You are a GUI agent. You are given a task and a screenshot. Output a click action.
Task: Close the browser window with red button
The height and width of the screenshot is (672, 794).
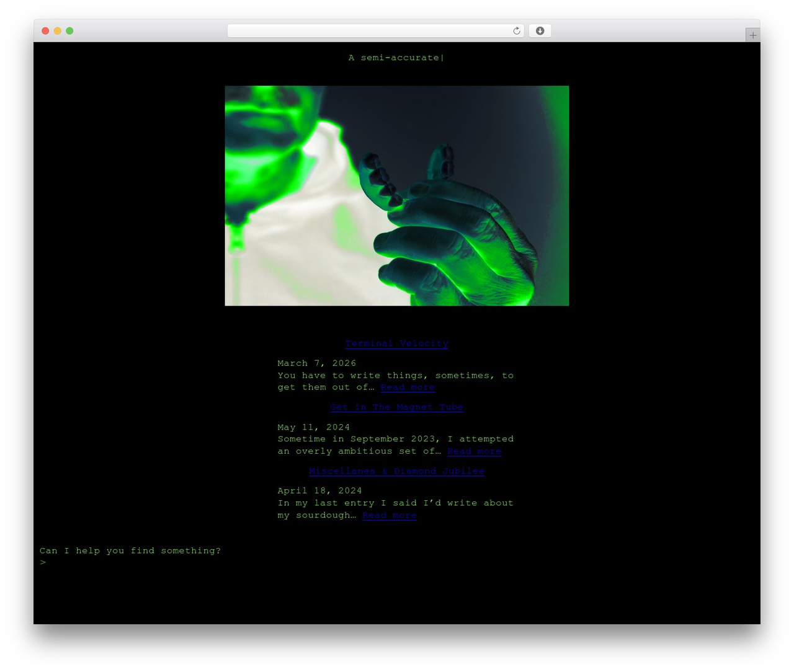pos(45,31)
